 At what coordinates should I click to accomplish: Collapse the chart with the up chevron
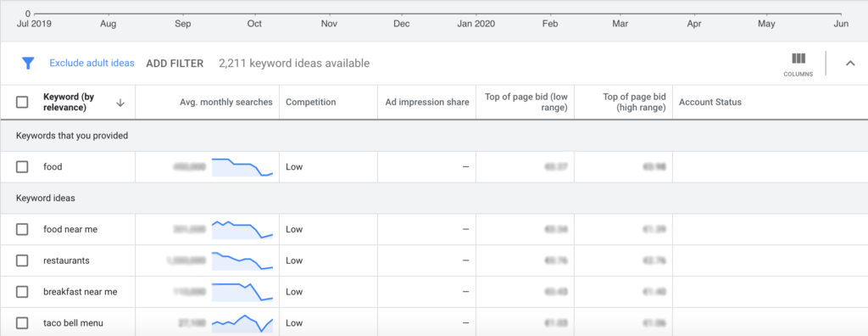850,63
